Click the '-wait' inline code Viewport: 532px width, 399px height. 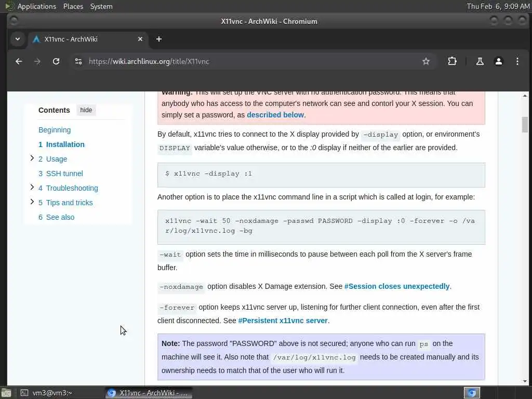pyautogui.click(x=170, y=255)
